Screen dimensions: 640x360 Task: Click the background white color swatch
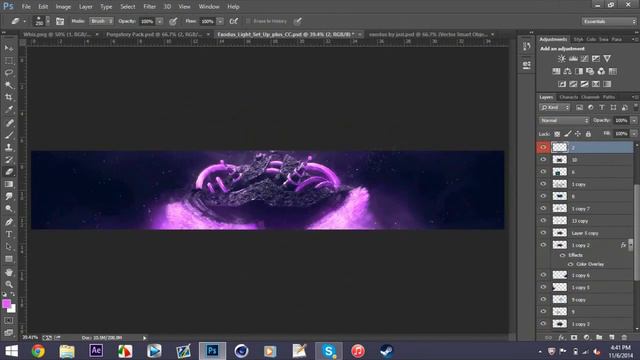tap(13, 309)
